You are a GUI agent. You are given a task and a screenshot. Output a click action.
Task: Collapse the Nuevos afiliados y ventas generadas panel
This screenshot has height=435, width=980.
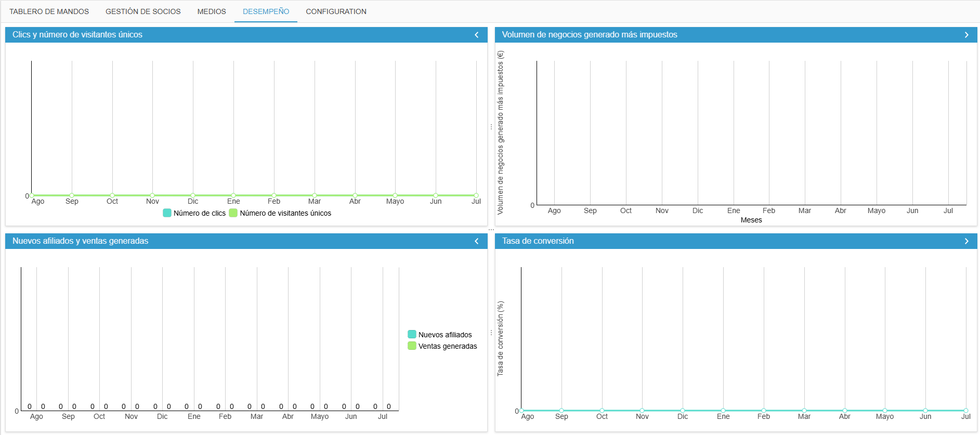476,241
